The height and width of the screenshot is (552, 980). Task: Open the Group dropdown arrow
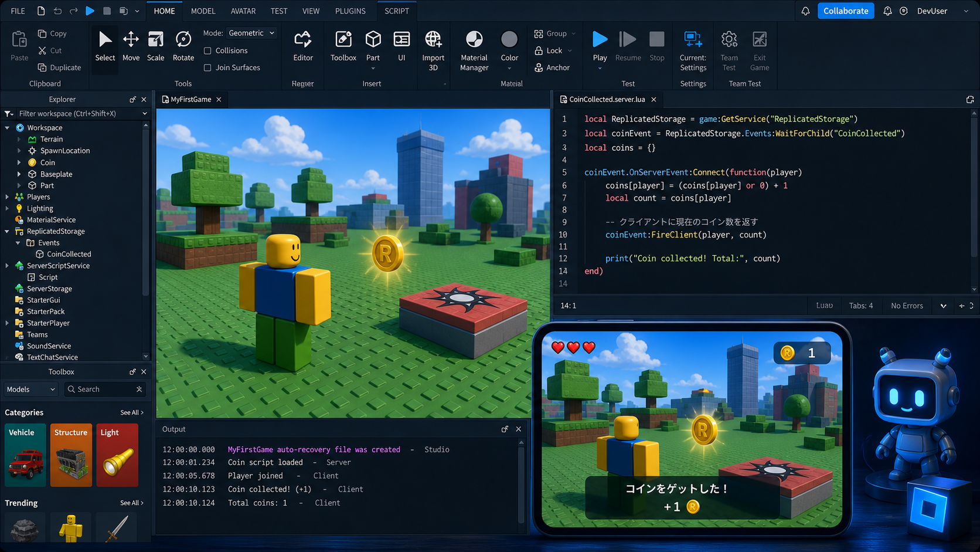573,34
